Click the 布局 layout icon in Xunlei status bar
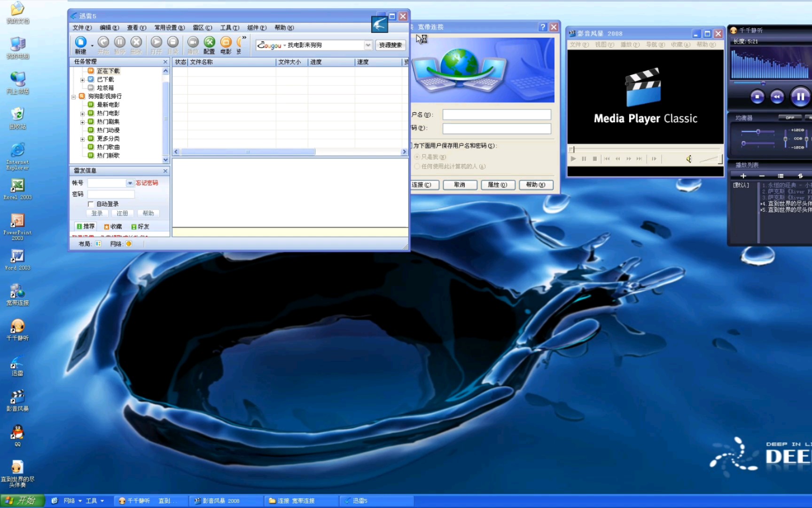 coord(98,244)
